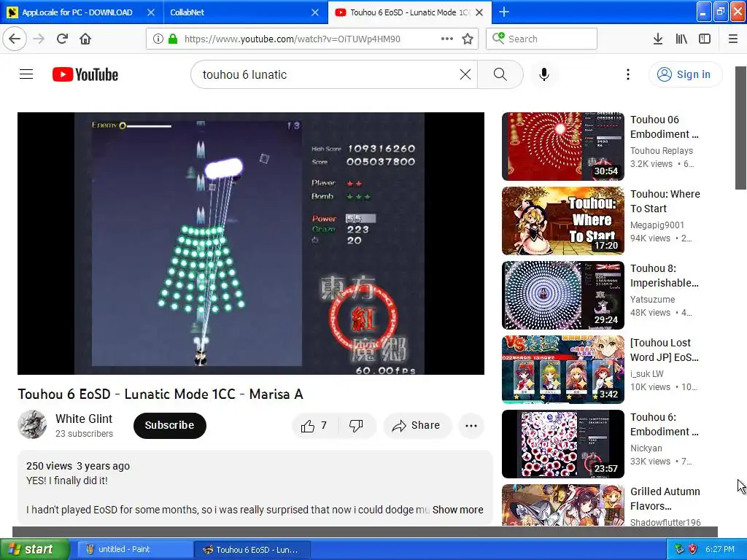Screen dimensions: 747x560
Task: Open Touhou 8: Imperishable 29:24 thumbnail
Action: [562, 295]
